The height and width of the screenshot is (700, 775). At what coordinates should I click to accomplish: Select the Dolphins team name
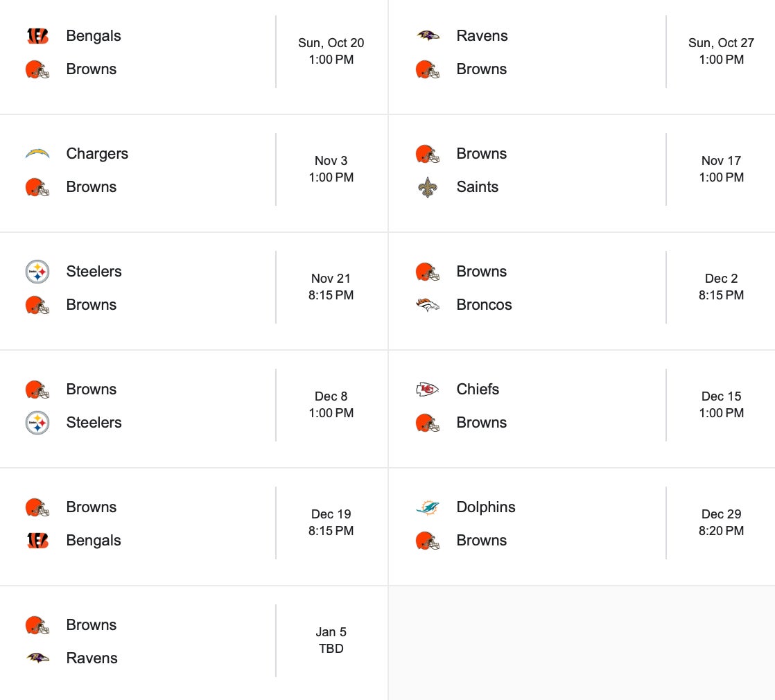485,507
